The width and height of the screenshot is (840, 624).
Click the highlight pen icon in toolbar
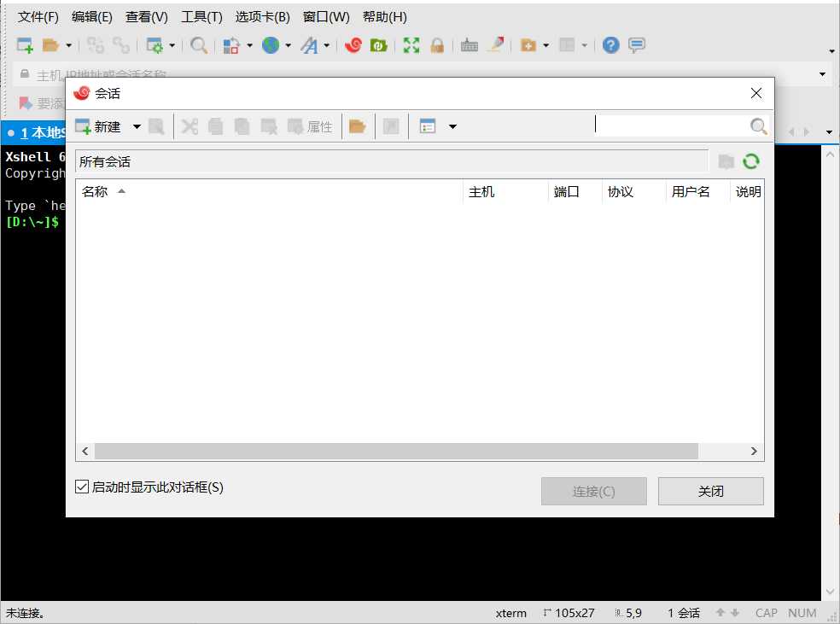click(495, 45)
